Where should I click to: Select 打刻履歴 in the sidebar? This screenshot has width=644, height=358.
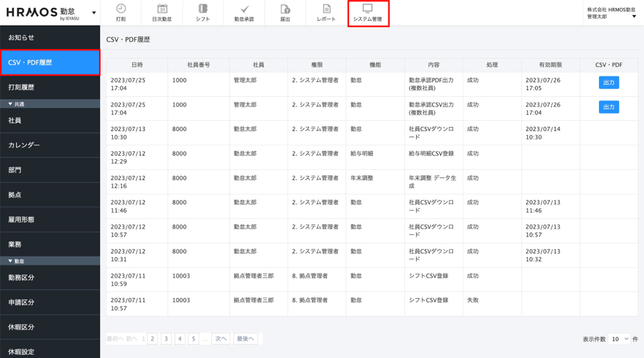pyautogui.click(x=50, y=87)
